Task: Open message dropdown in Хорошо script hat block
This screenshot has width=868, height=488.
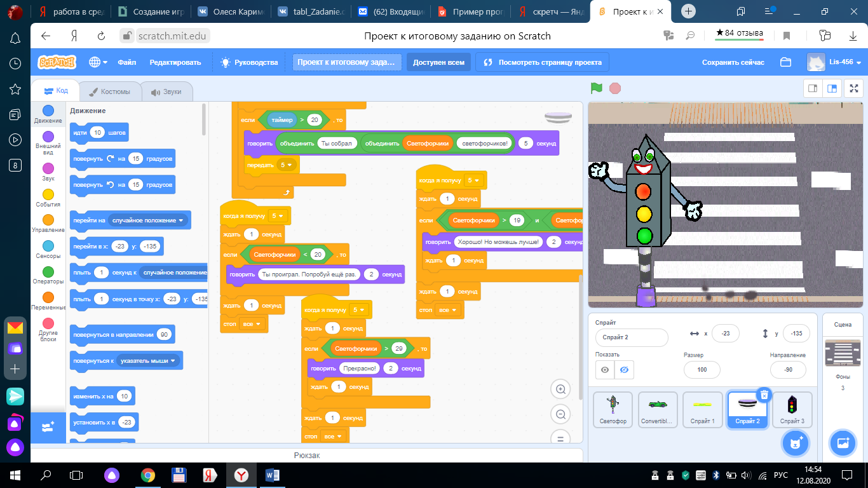Action: coord(474,180)
